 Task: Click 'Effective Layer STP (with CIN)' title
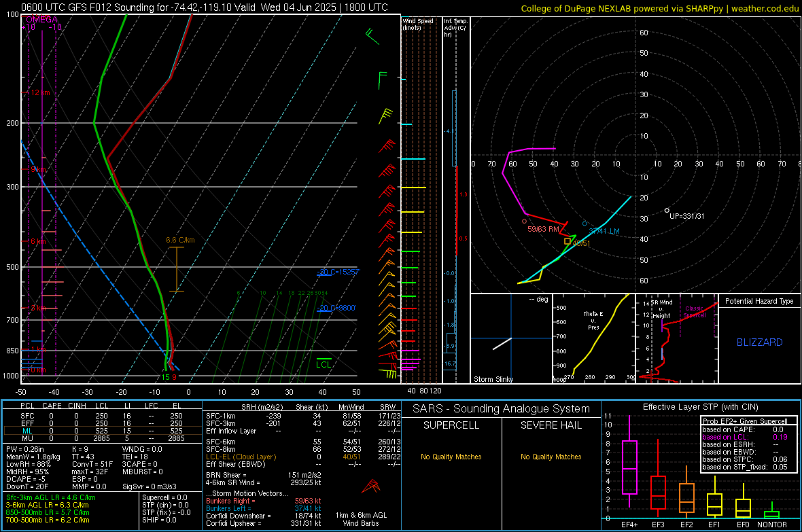click(x=700, y=407)
